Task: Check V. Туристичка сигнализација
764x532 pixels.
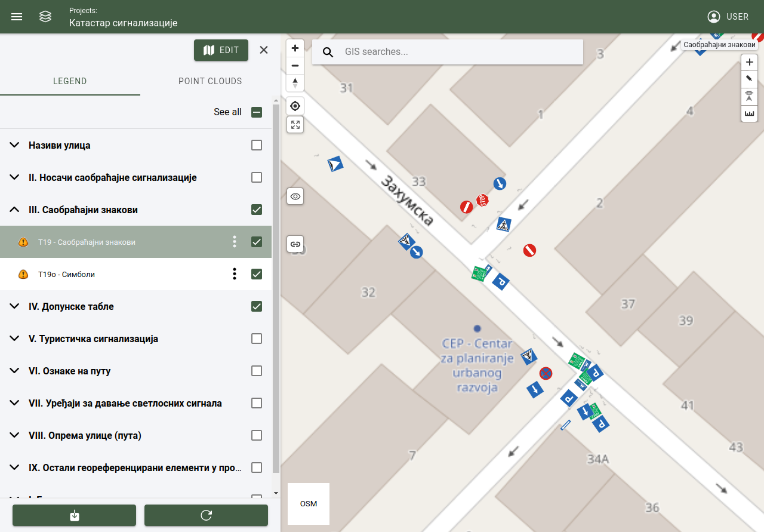Action: [257, 339]
